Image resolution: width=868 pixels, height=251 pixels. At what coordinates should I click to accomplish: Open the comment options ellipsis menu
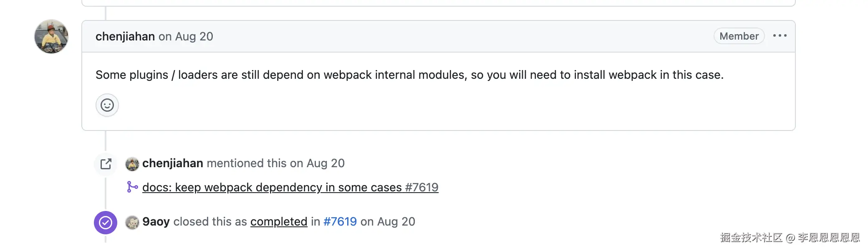780,36
